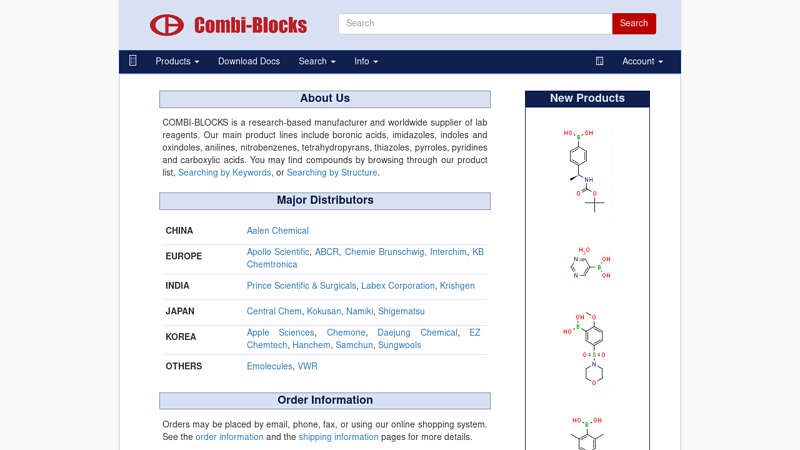Visit the VWR distributor link
The width and height of the screenshot is (800, 450).
pos(307,366)
